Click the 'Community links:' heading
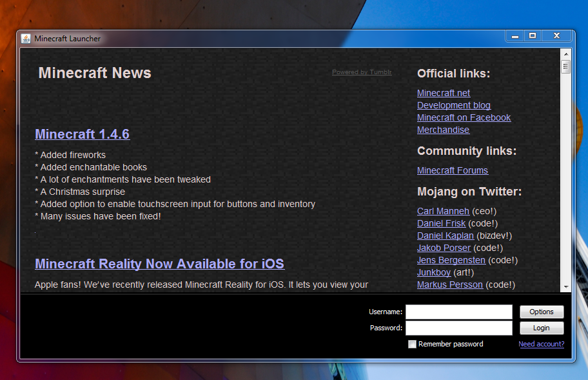Screen dimensions: 588x380 pyautogui.click(x=467, y=151)
